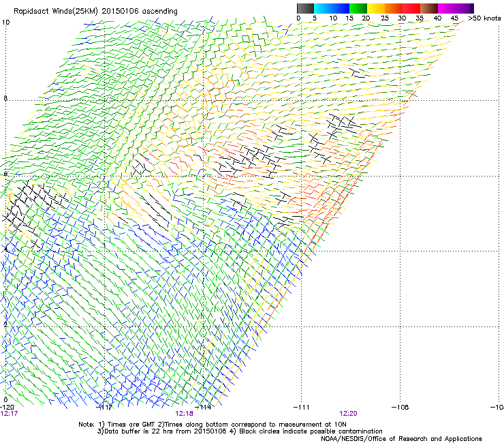Click the "40" legend scale label

pos(437,18)
